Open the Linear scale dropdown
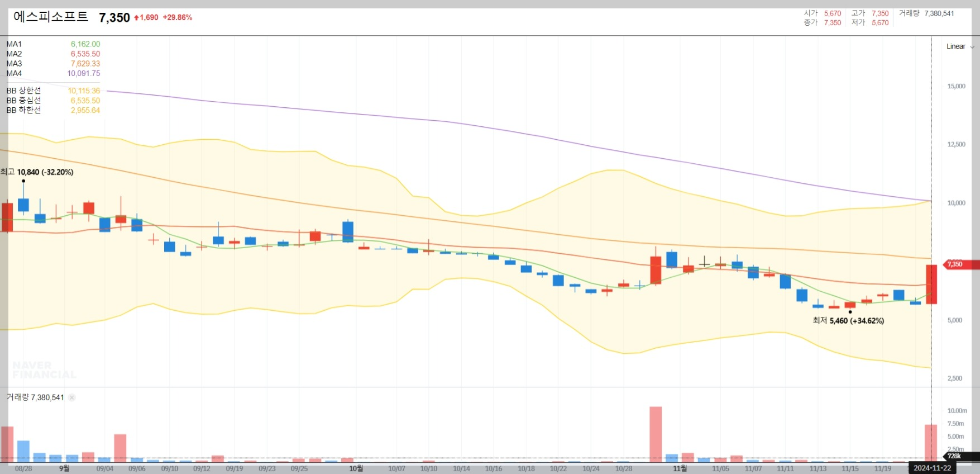The image size is (980, 474). [x=960, y=46]
